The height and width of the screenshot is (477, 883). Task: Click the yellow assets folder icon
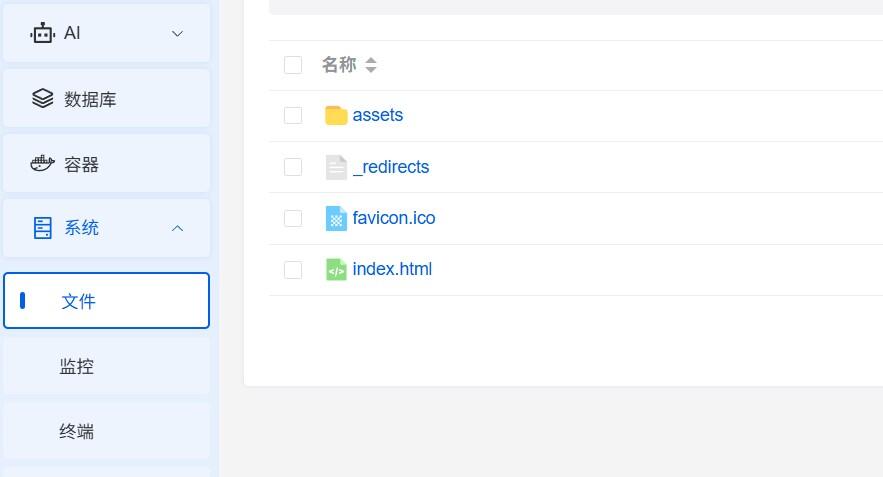(x=336, y=115)
